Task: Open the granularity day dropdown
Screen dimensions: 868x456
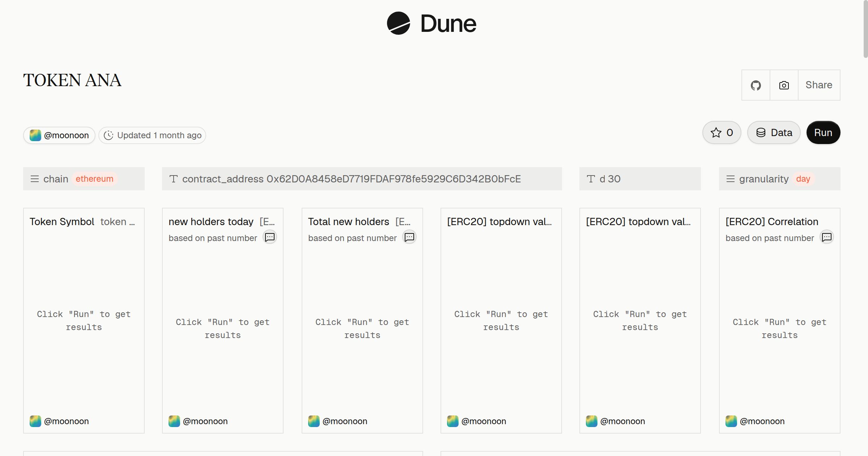Action: pyautogui.click(x=780, y=179)
